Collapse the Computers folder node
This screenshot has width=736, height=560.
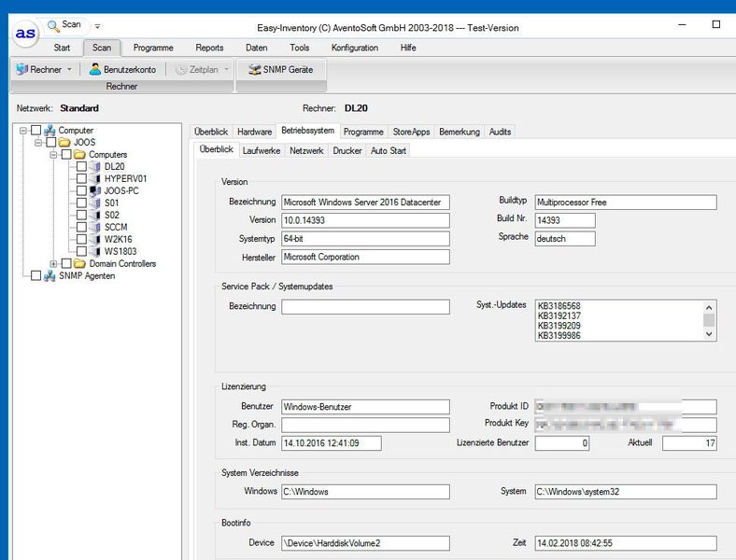(x=53, y=154)
